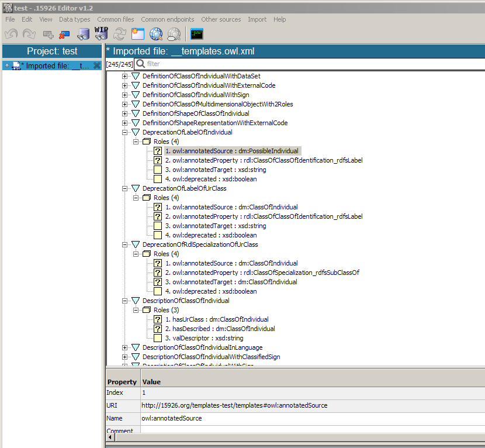Expand DefinitionOfClassOfIndividualWithDataSet node
This screenshot has height=448, width=485.
124,76
